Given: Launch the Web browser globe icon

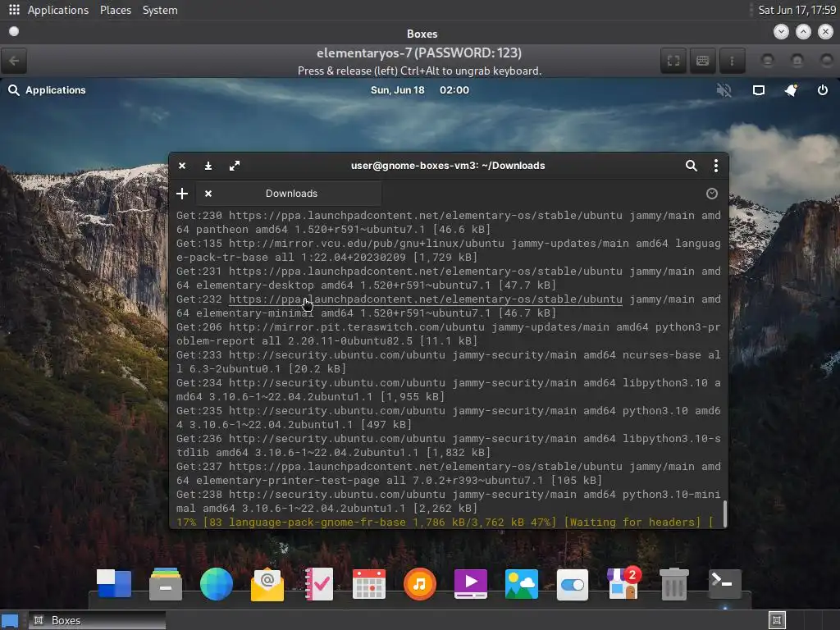Looking at the screenshot, I should tap(217, 583).
